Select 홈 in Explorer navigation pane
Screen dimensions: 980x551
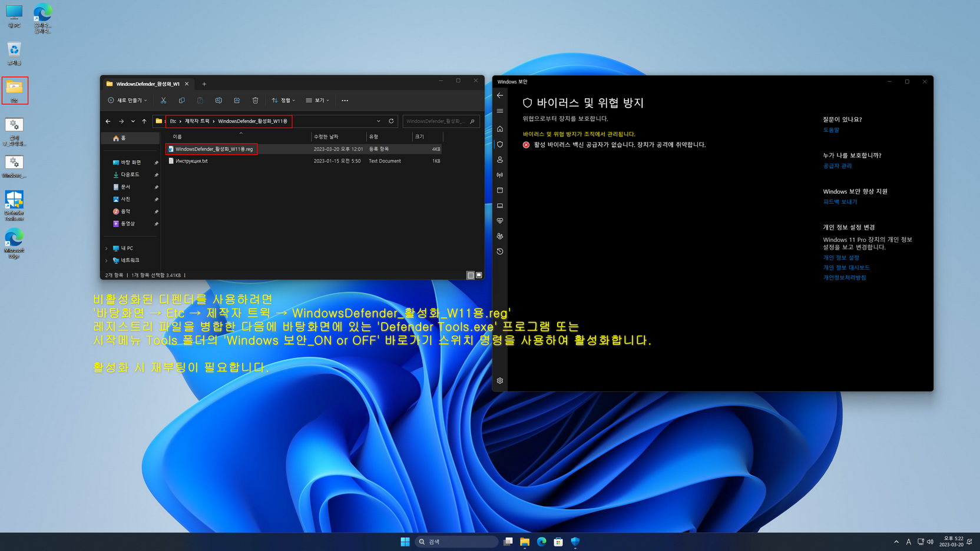tap(130, 138)
